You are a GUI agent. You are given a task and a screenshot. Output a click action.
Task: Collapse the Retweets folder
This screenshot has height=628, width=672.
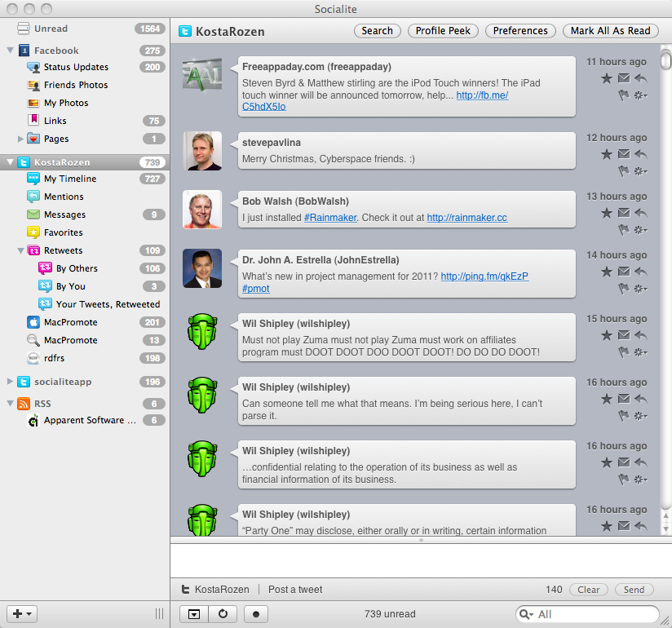(x=20, y=250)
